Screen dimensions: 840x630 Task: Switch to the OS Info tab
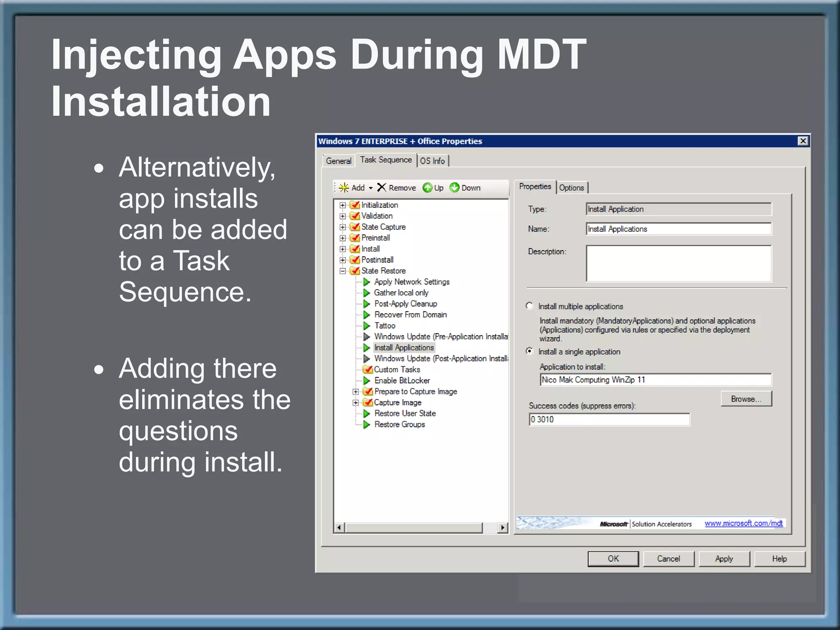(432, 161)
